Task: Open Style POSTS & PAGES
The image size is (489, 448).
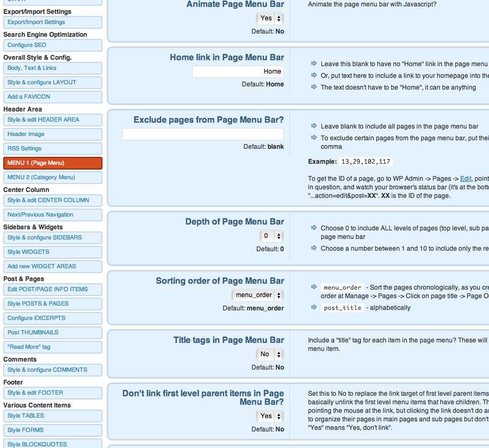Action: point(53,304)
